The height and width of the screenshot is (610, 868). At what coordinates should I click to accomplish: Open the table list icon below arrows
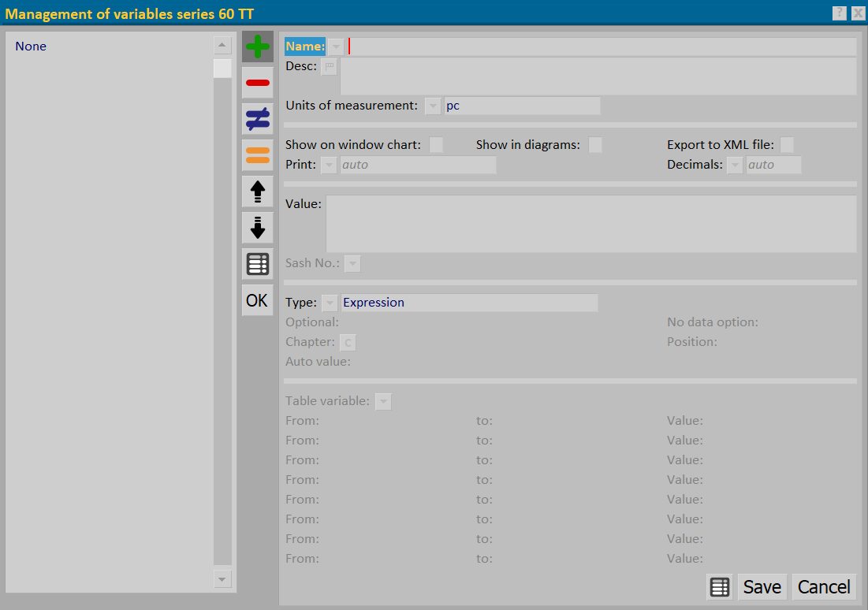click(258, 264)
